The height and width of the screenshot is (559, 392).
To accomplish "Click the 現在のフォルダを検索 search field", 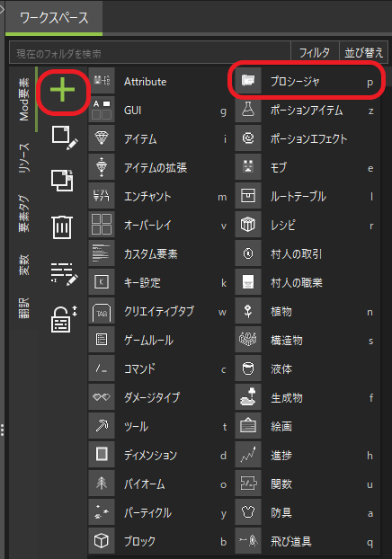I will pos(150,53).
